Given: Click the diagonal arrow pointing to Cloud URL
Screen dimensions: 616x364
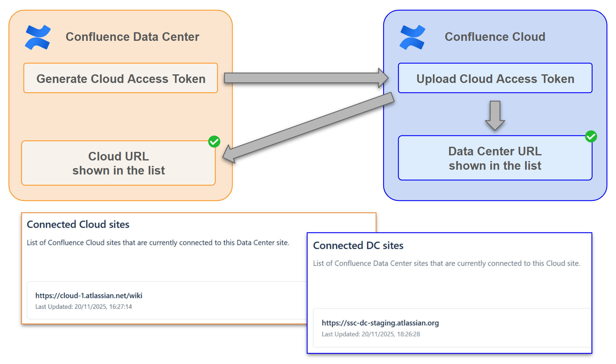Looking at the screenshot, I should coord(308,128).
